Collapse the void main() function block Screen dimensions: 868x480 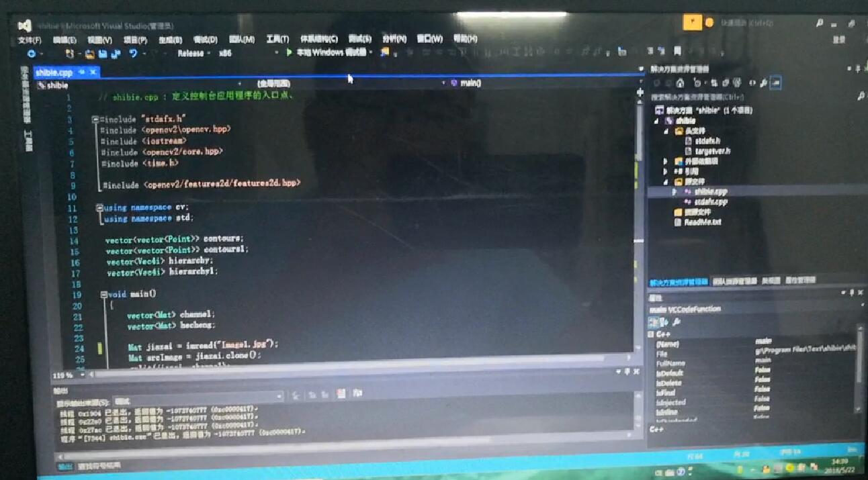(x=104, y=295)
